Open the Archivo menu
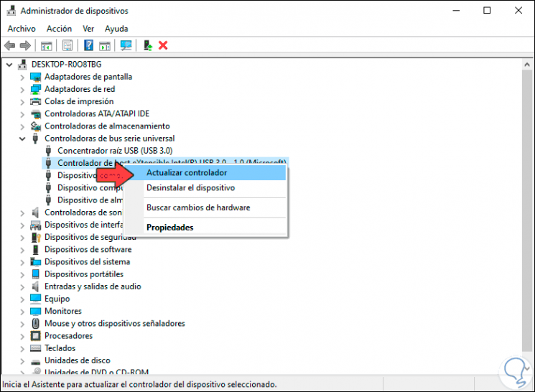The height and width of the screenshot is (392, 535). [x=22, y=29]
